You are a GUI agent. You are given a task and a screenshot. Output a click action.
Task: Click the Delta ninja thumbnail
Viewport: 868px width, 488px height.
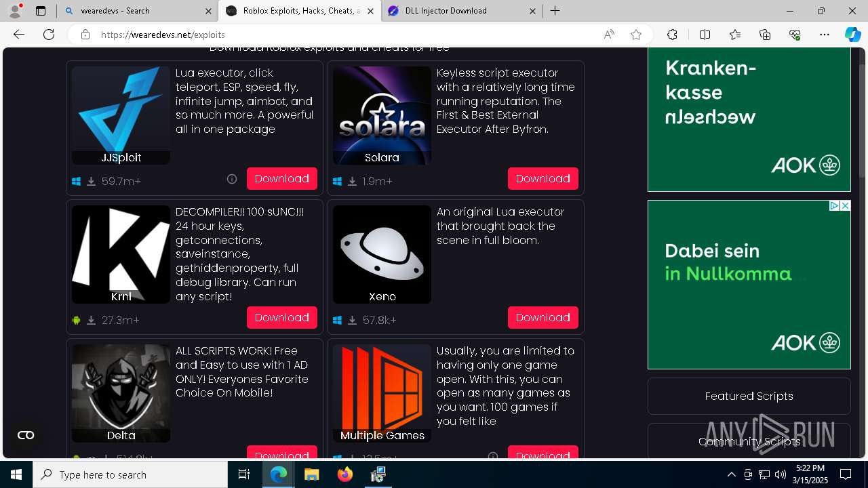tap(121, 393)
